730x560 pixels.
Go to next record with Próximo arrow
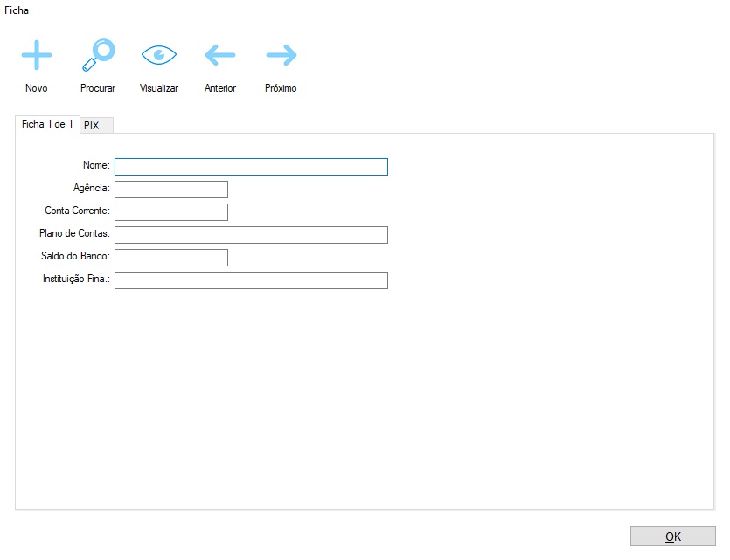point(281,56)
